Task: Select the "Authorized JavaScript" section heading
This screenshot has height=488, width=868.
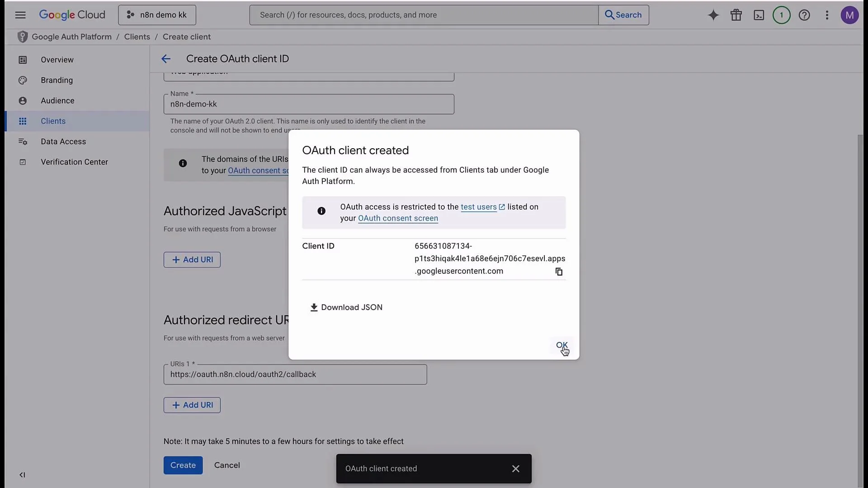Action: (225, 211)
